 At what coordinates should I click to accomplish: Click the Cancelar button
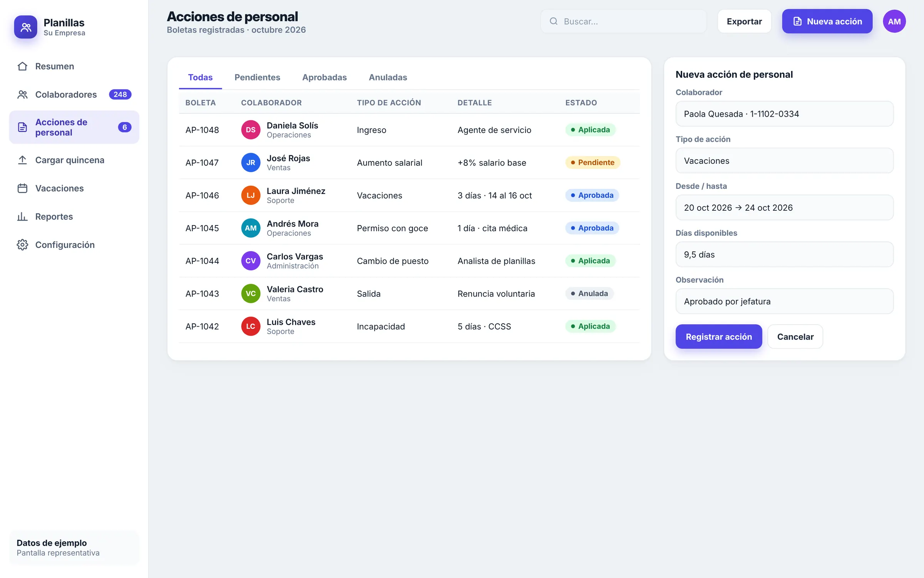coord(795,336)
